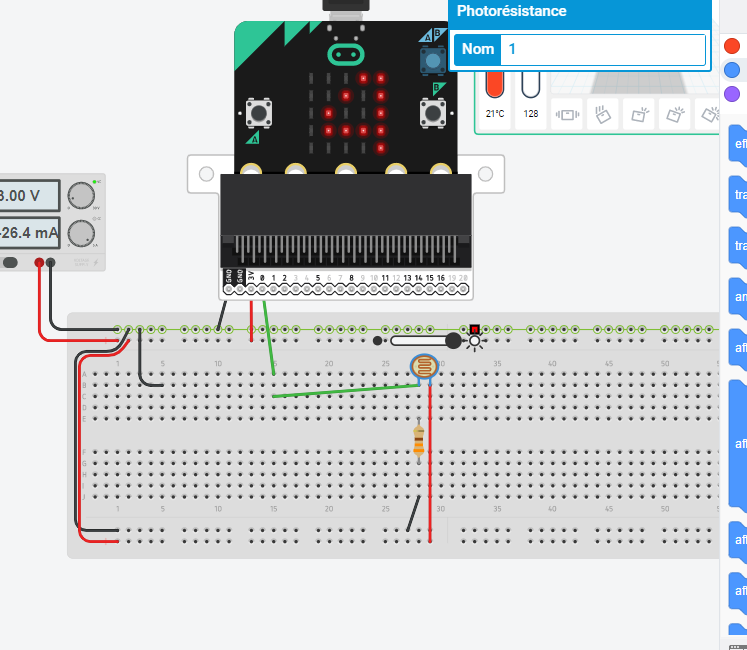The image size is (747, 650).
Task: Select the black negative supply terminal
Action: pos(50,262)
